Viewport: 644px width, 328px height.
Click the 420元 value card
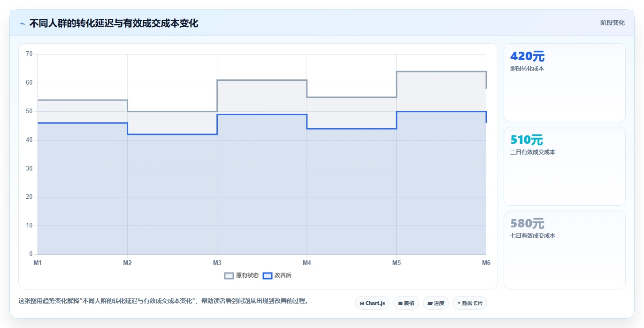564,83
